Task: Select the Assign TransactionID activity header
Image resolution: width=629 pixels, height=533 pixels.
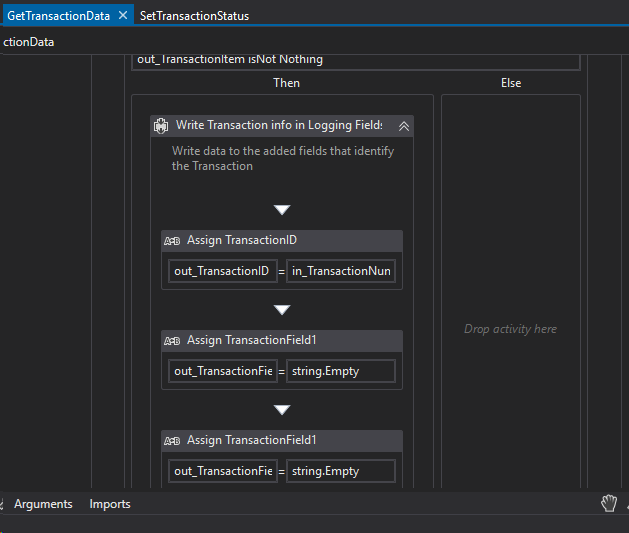Action: click(282, 240)
